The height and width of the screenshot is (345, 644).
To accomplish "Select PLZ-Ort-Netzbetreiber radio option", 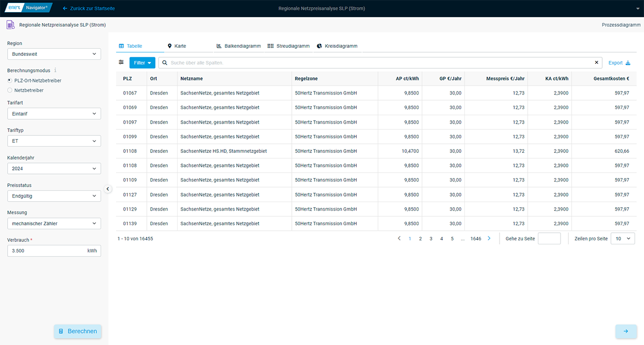I will 10,80.
